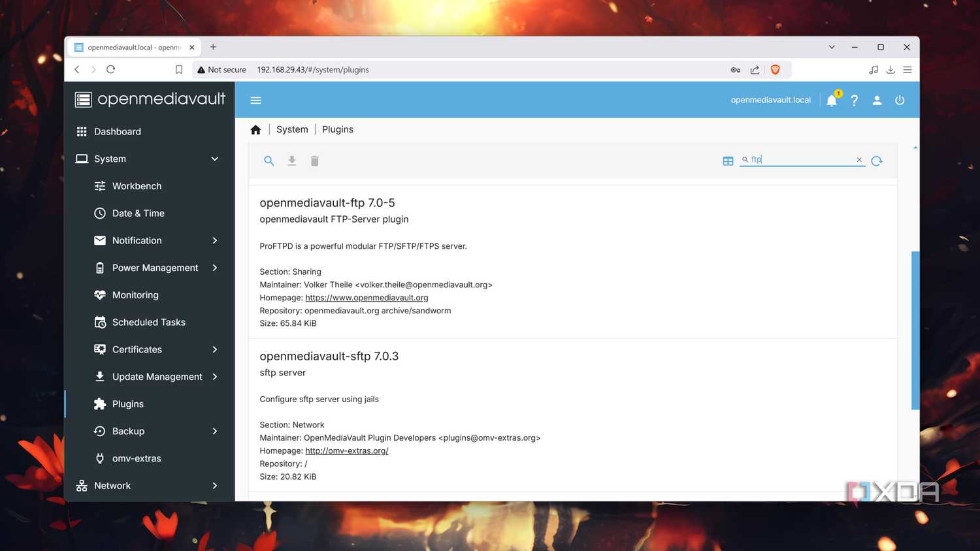Click the Power Management battery icon
This screenshot has width=980, height=551.
tap(100, 268)
